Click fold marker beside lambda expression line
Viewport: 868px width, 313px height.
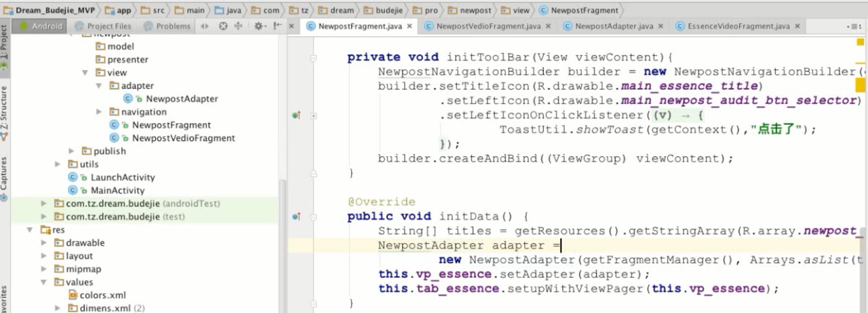click(313, 115)
